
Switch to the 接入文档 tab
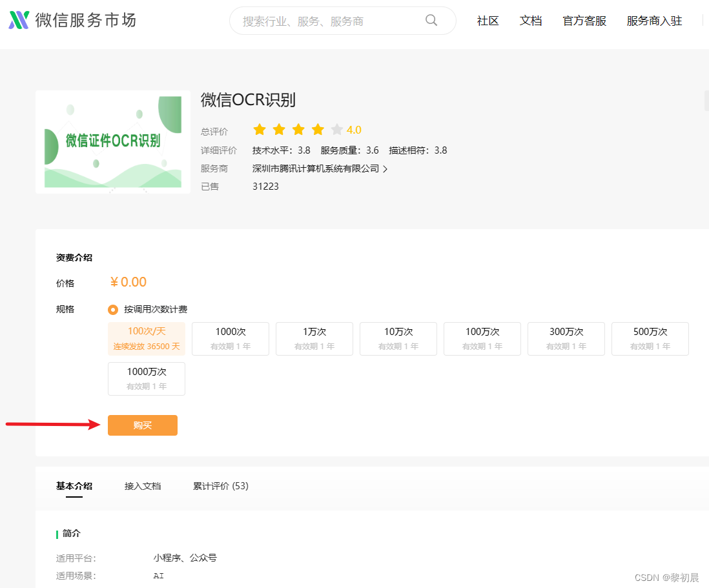point(143,486)
